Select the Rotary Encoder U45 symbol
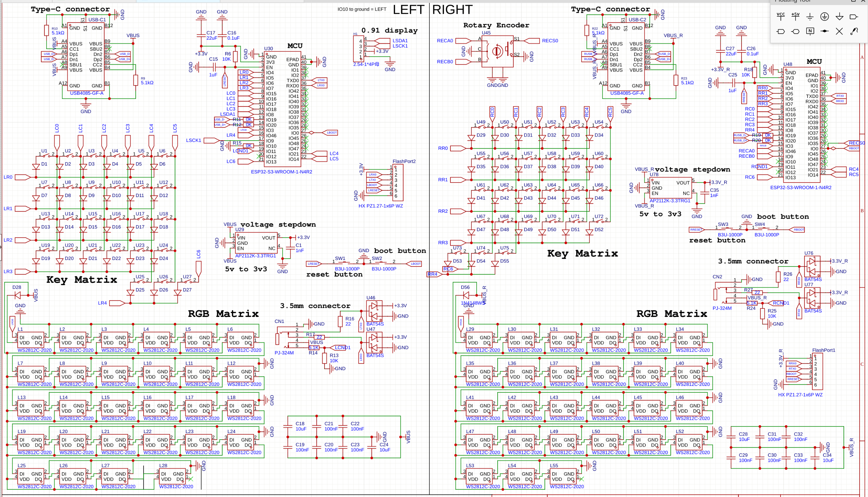 coord(497,51)
